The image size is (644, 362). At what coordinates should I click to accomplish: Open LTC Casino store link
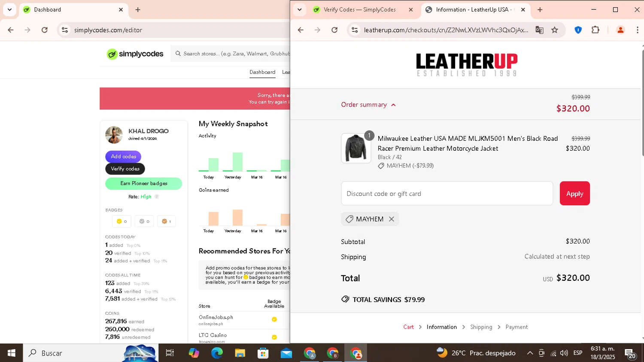pos(213,335)
